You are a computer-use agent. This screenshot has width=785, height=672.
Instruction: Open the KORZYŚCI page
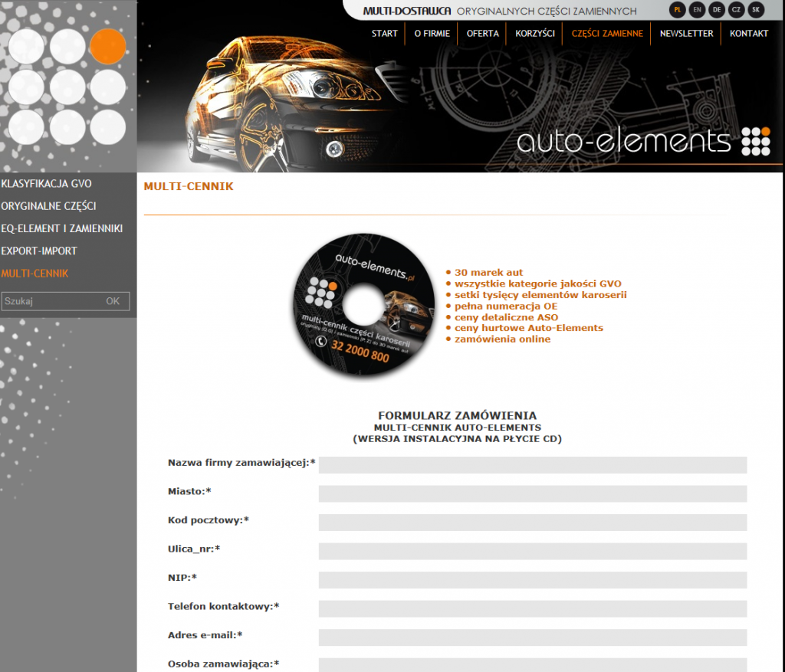(x=535, y=34)
